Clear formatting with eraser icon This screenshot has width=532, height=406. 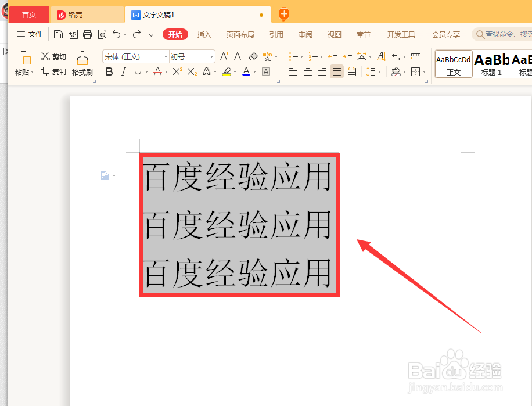point(253,56)
